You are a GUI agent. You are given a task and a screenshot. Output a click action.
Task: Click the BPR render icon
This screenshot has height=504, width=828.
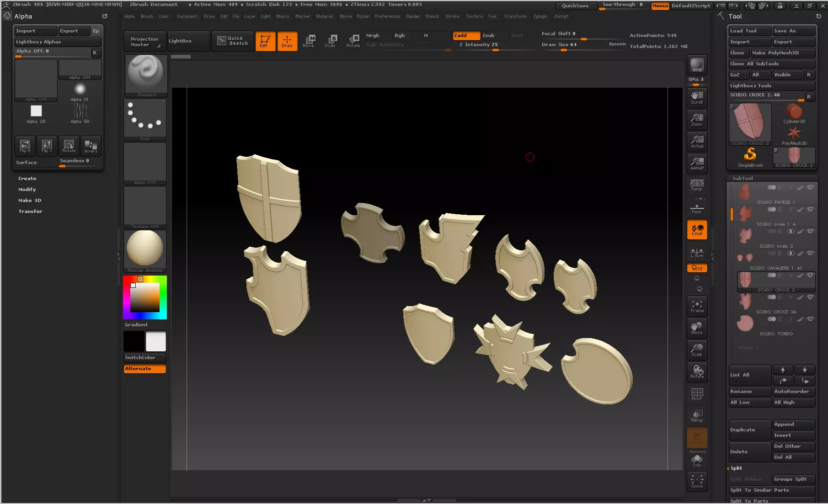click(x=697, y=65)
